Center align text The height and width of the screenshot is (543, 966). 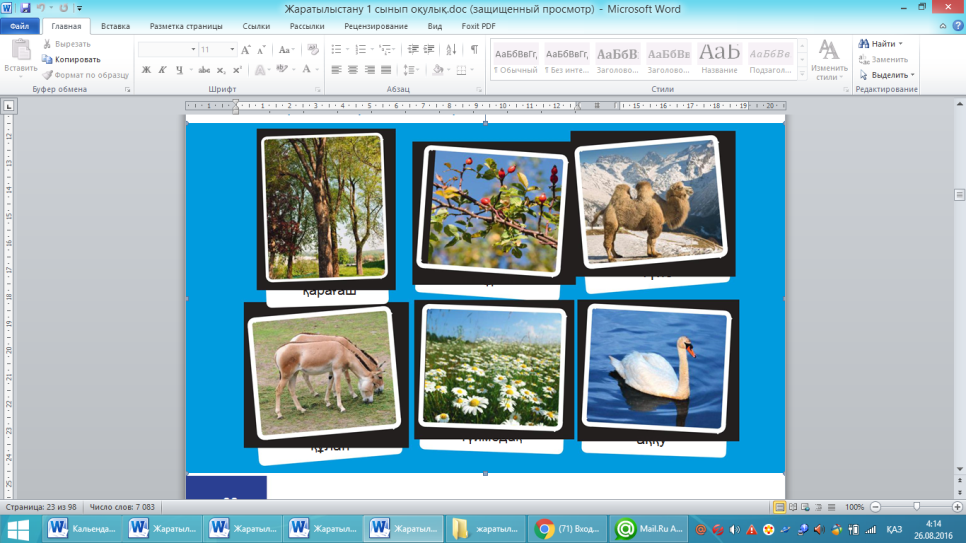click(353, 70)
